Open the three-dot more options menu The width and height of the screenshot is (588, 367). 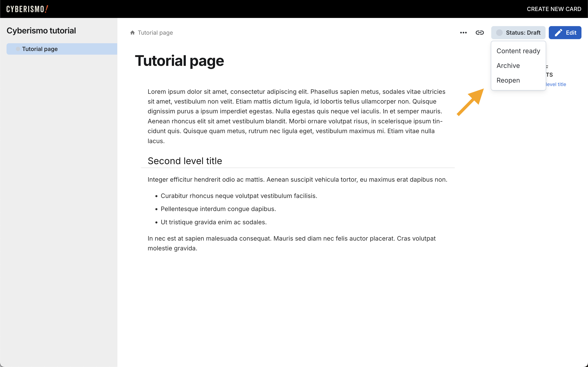463,33
